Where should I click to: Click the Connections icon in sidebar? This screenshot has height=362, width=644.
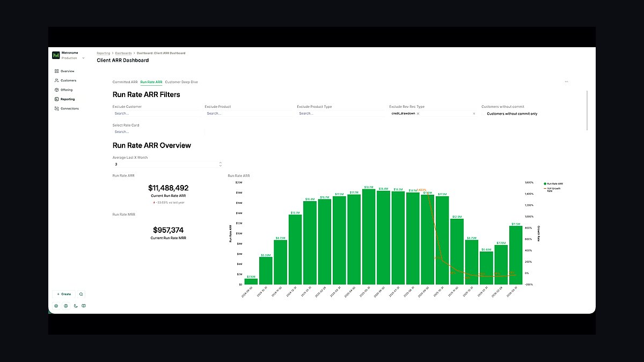coord(56,108)
